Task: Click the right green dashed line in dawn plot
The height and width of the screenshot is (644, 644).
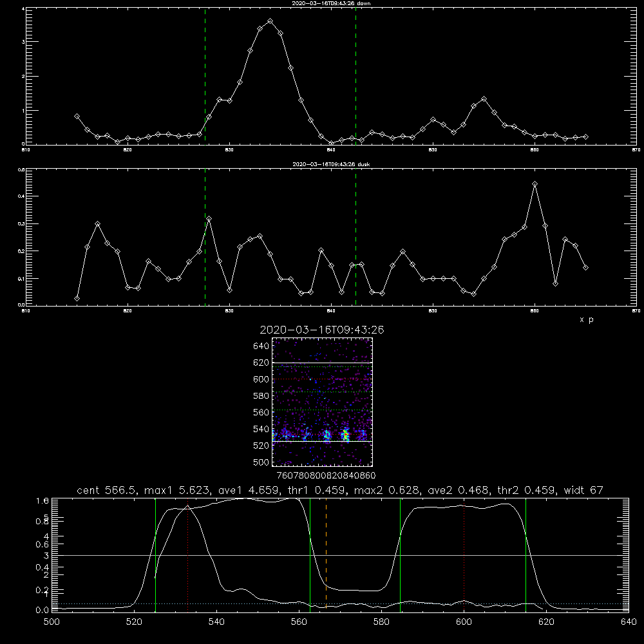Action: [x=355, y=77]
